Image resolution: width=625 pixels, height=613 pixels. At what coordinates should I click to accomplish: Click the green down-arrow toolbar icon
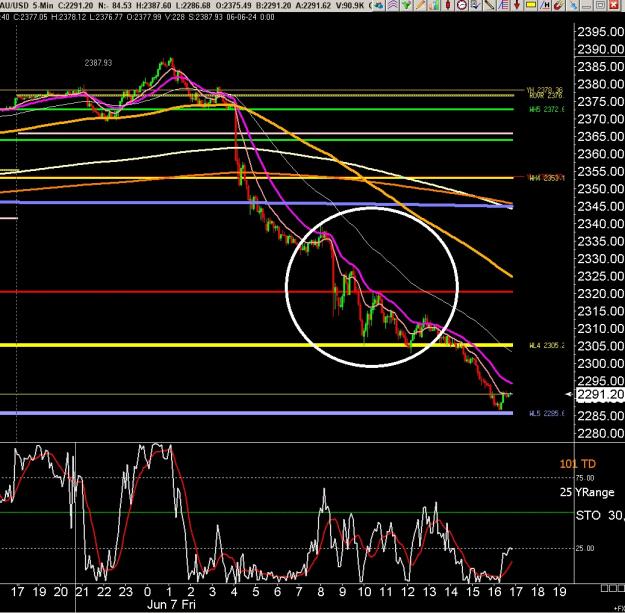(x=406, y=5)
